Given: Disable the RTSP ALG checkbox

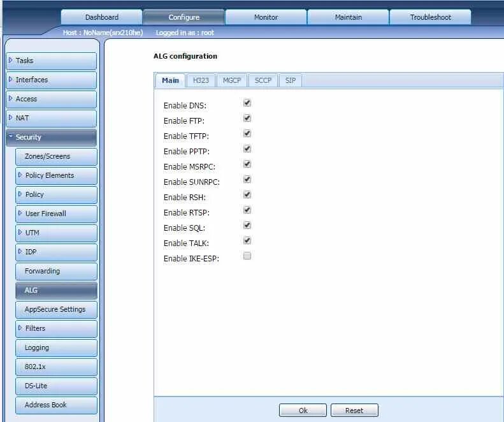Looking at the screenshot, I should click(x=247, y=210).
